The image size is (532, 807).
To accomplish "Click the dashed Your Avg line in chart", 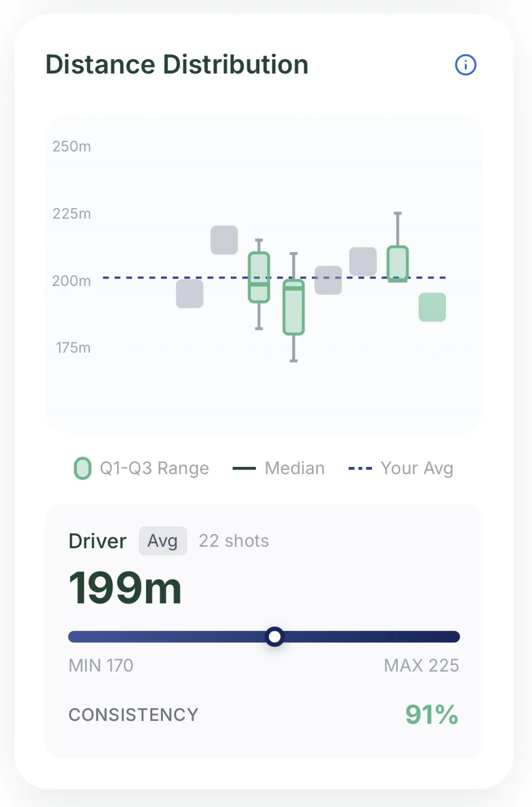I will [274, 277].
